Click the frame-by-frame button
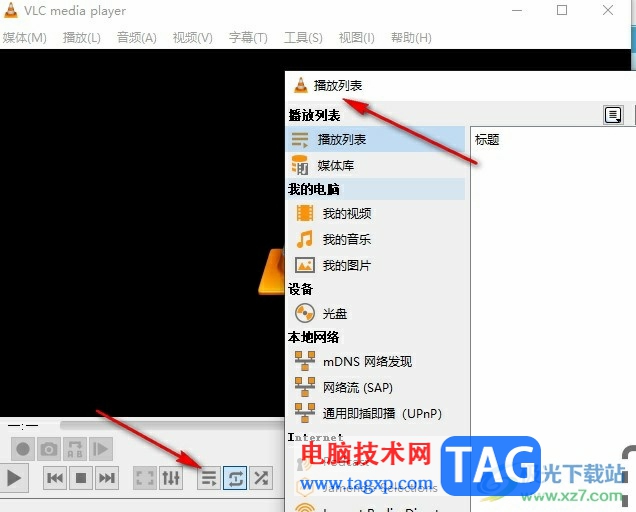This screenshot has width=636, height=512. click(x=101, y=449)
